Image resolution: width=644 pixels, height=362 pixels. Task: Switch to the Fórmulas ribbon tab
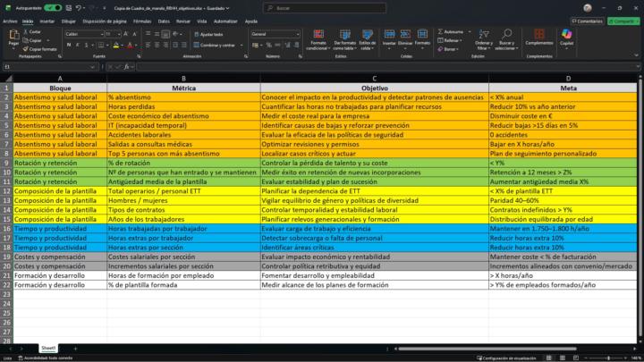[x=142, y=21]
